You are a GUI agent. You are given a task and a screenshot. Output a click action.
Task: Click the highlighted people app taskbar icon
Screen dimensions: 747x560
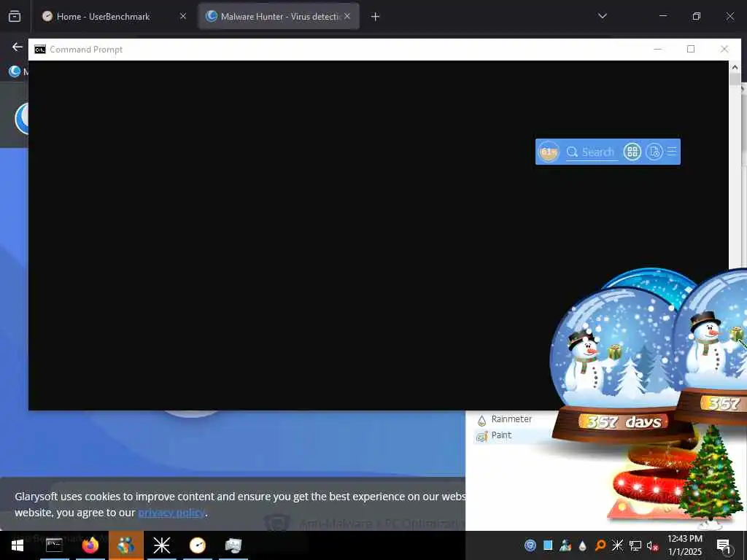[125, 545]
